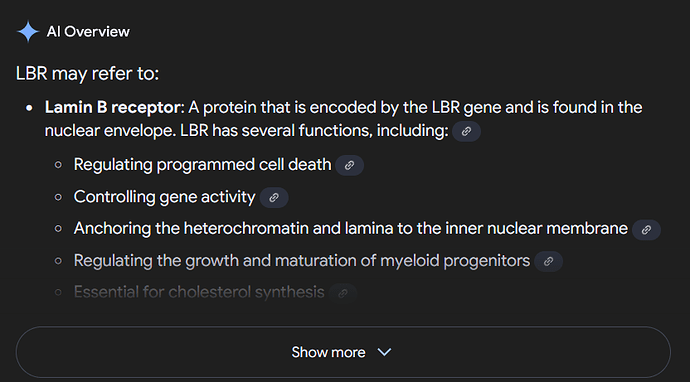The height and width of the screenshot is (382, 690).
Task: Click 'Controlling gene activity' list item text
Action: click(x=164, y=197)
